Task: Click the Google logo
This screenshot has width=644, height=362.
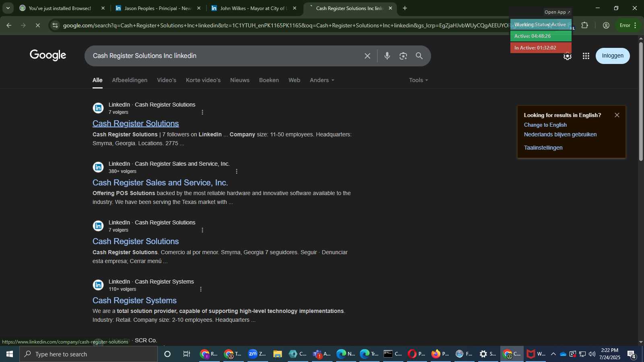Action: pyautogui.click(x=48, y=56)
